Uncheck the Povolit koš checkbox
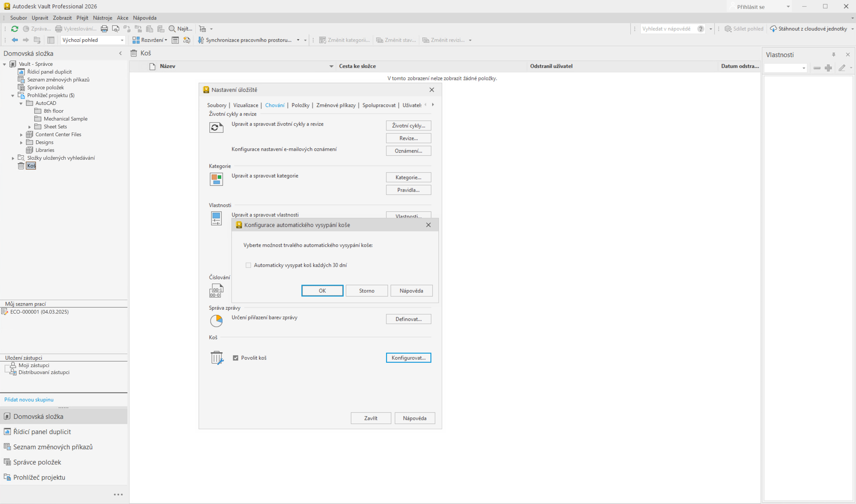This screenshot has width=856, height=504. pos(235,358)
